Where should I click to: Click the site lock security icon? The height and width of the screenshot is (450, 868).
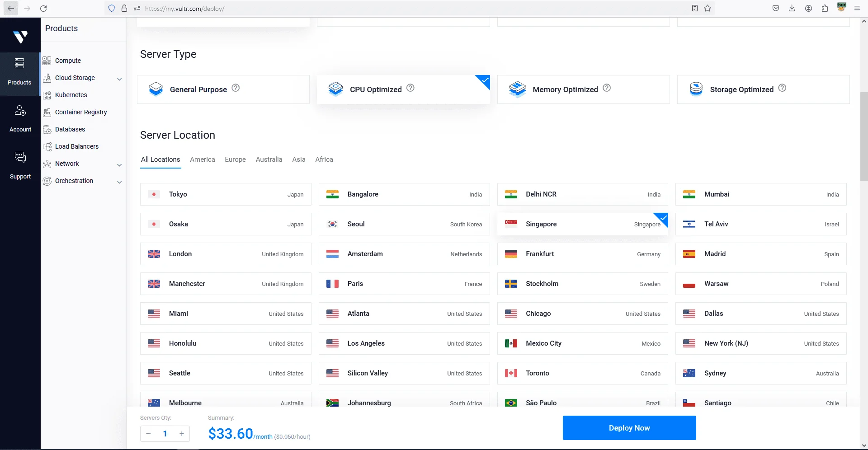point(124,8)
